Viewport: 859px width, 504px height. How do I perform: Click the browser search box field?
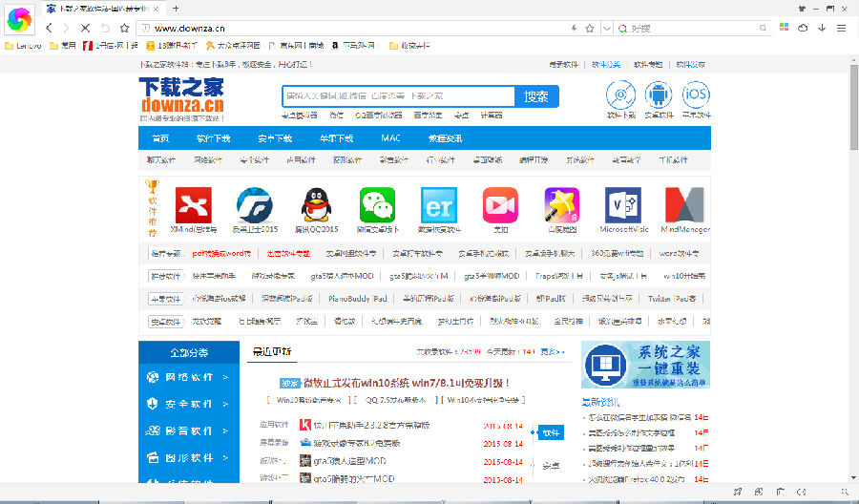694,28
